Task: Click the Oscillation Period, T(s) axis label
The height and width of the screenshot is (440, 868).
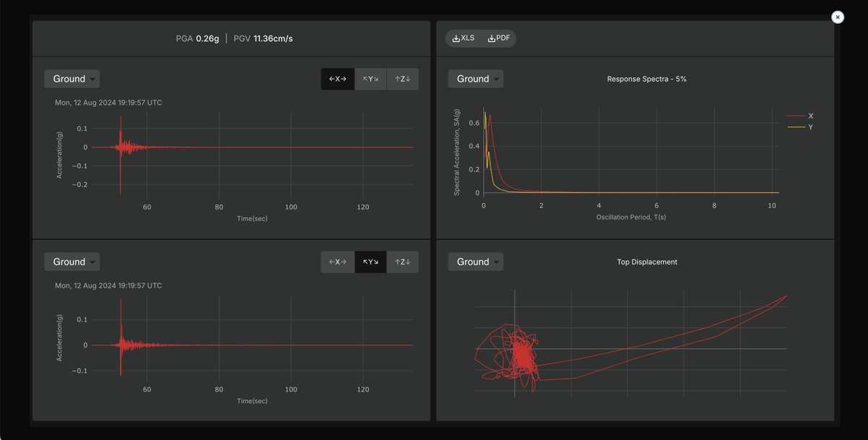Action: [x=629, y=217]
